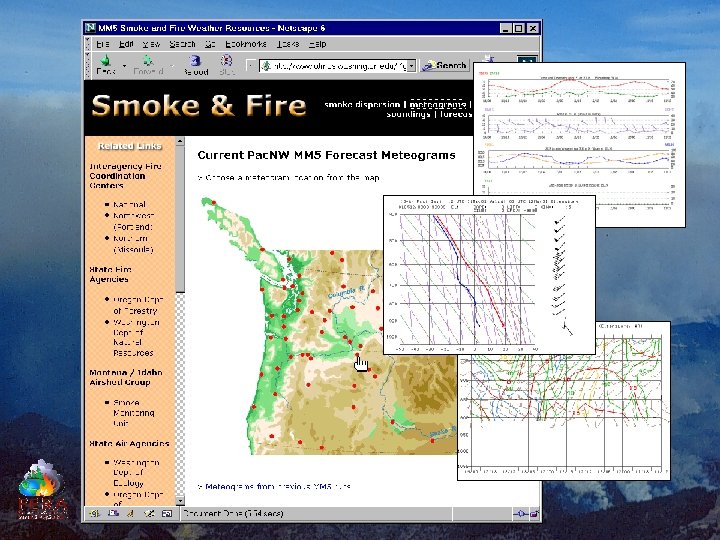The width and height of the screenshot is (720, 540).
Task: Click the third task icon in status bar
Action: point(130,513)
